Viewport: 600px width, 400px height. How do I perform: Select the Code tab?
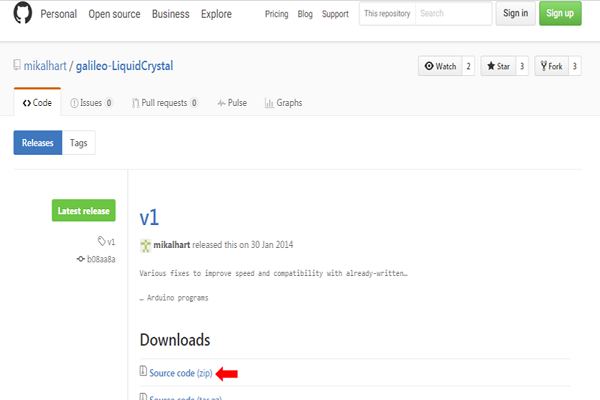tap(37, 103)
